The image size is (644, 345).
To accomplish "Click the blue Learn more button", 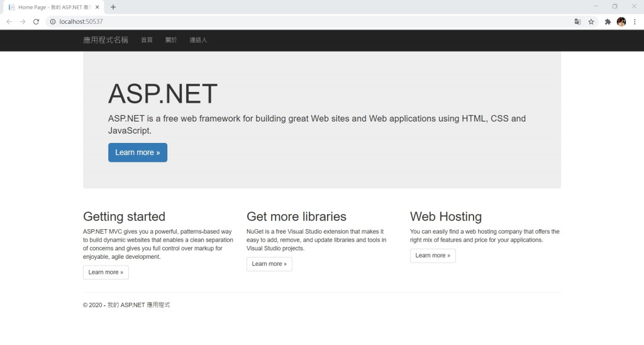I will 138,152.
